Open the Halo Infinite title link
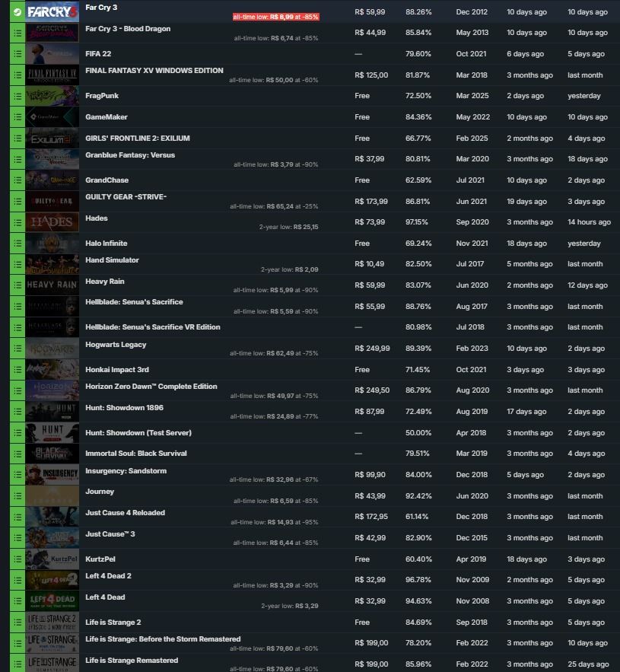 pyautogui.click(x=107, y=243)
